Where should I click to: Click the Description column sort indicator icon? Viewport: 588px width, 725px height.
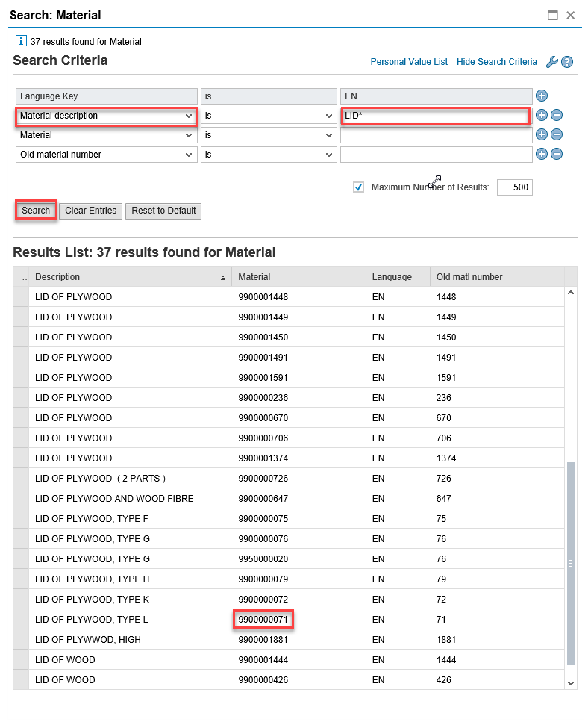(x=223, y=278)
